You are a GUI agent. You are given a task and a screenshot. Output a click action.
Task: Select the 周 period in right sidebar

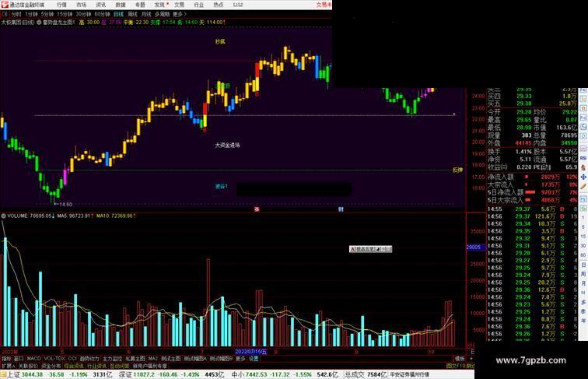coord(583,274)
